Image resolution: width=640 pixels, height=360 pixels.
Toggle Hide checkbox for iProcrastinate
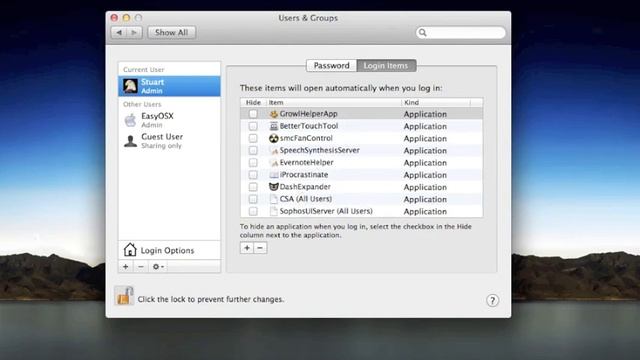(x=253, y=175)
